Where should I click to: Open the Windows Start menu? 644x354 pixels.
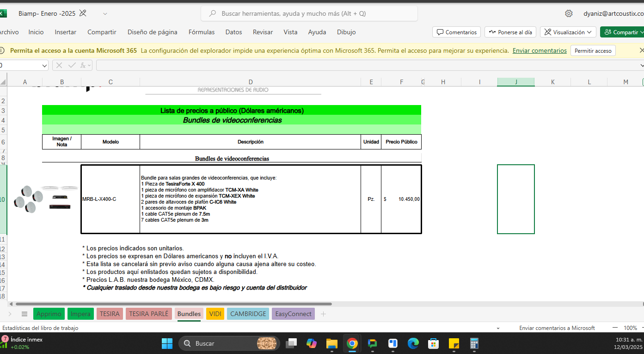pos(167,343)
